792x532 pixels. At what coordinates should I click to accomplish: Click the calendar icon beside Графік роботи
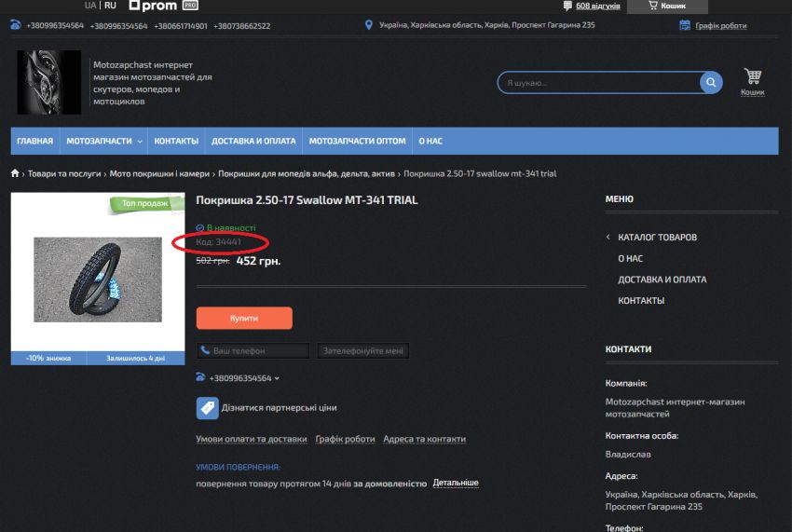685,25
